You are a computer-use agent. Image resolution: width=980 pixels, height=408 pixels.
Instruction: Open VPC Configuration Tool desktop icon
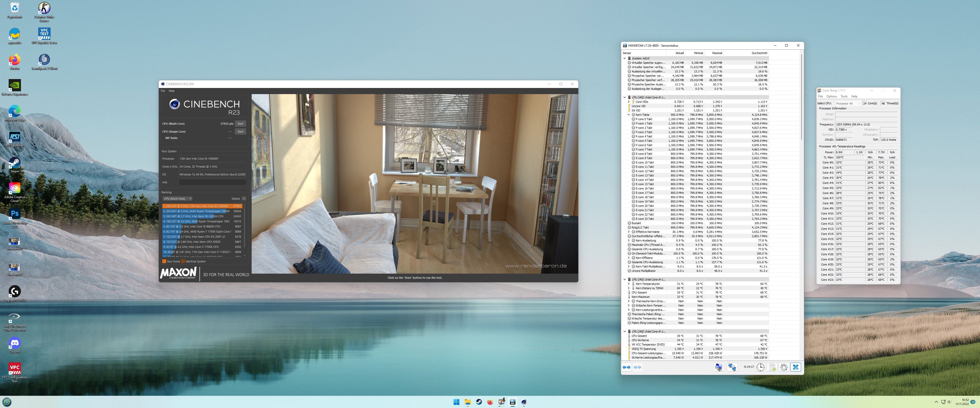tap(15, 373)
